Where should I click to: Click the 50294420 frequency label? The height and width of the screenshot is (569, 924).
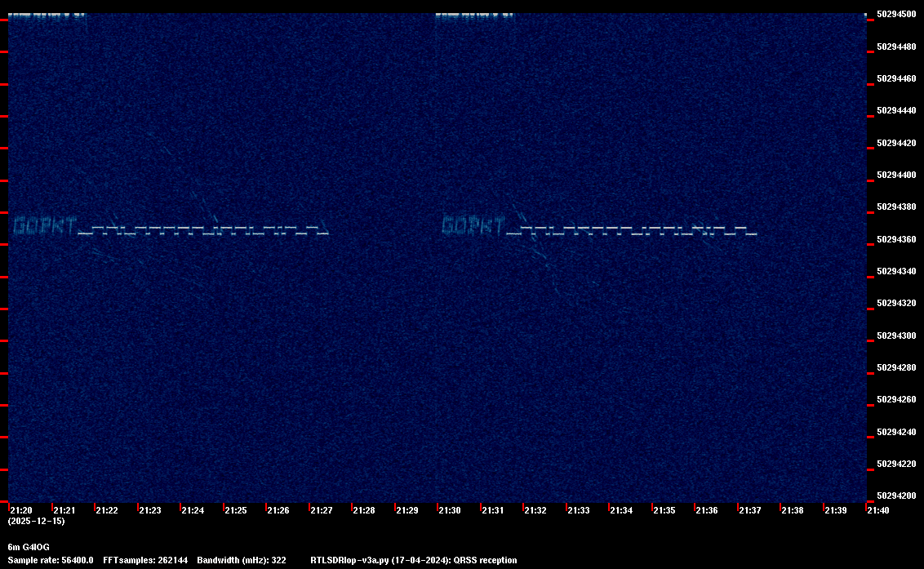[896, 143]
